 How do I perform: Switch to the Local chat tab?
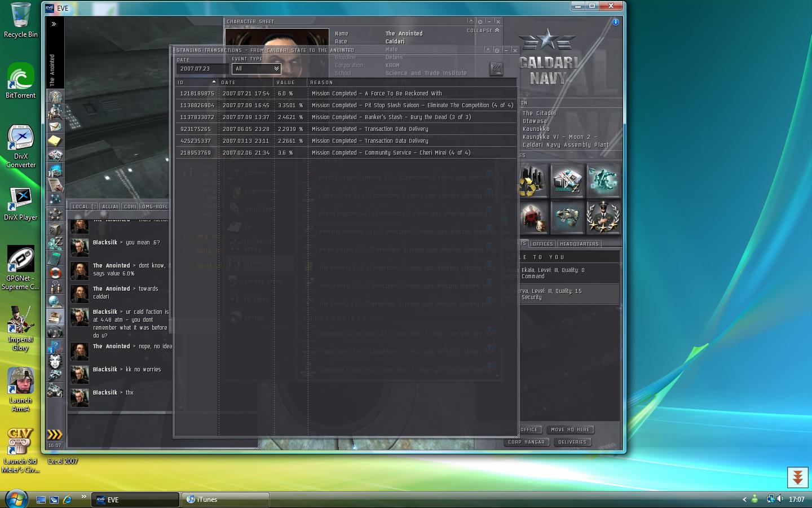click(x=84, y=207)
